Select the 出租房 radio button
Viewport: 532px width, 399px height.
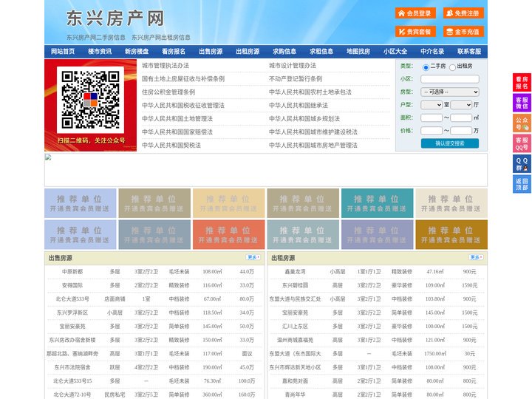click(452, 67)
